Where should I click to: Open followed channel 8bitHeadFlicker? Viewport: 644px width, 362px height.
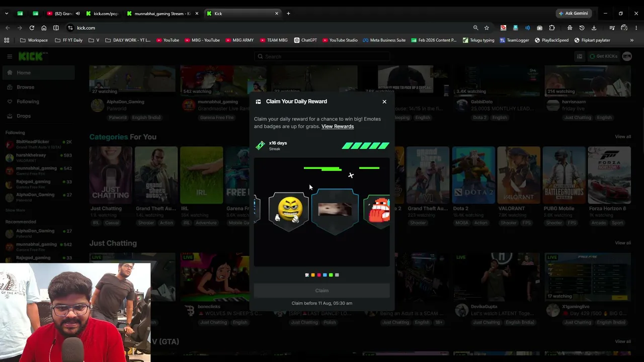pos(38,144)
